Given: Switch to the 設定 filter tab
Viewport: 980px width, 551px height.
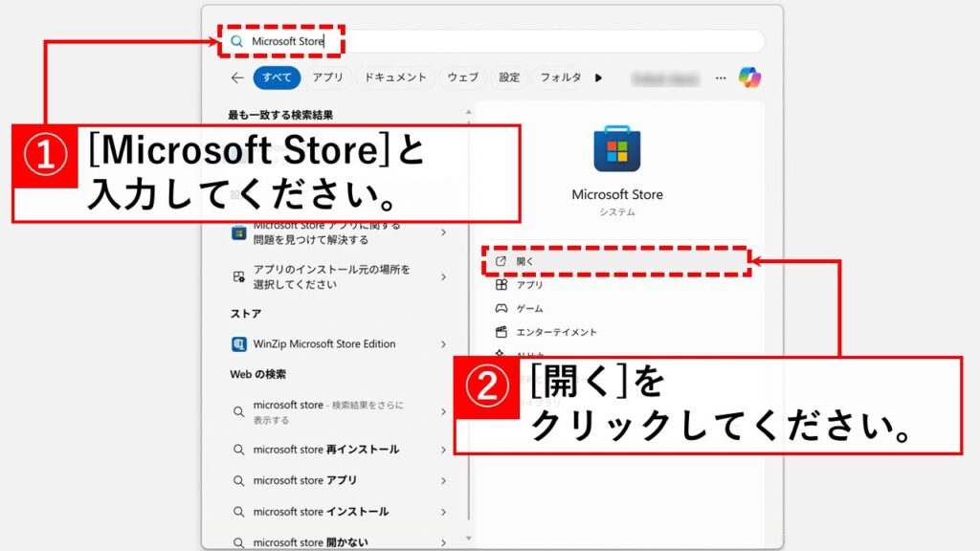Looking at the screenshot, I should (509, 77).
